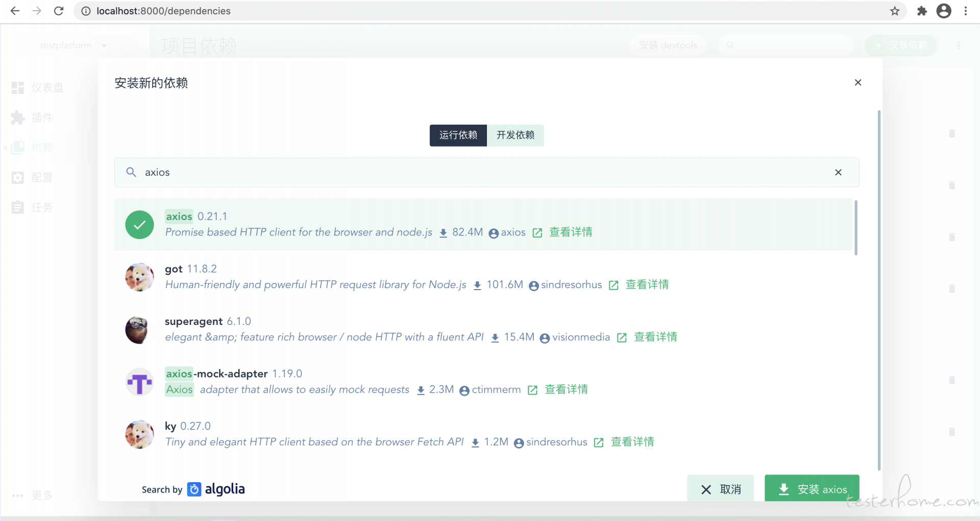Select the axios-mock-adapter package icon

pyautogui.click(x=139, y=382)
